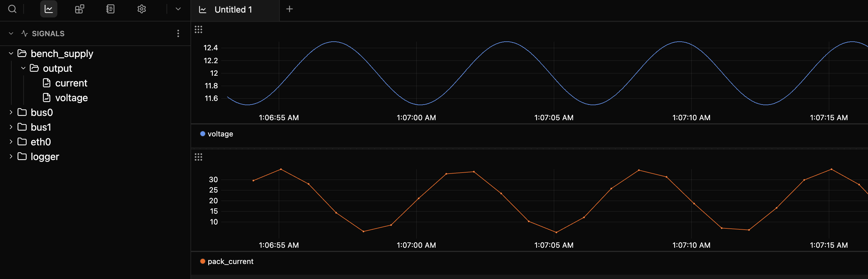
Task: Click the bench_supply folder icon
Action: coord(22,53)
